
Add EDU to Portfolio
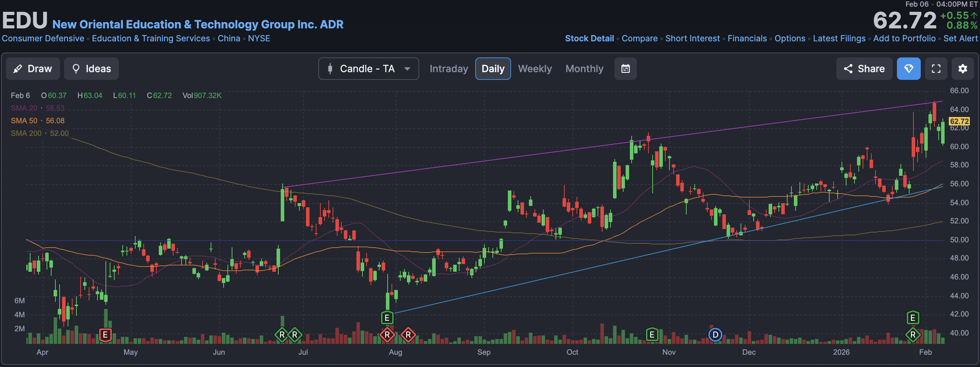tap(904, 39)
